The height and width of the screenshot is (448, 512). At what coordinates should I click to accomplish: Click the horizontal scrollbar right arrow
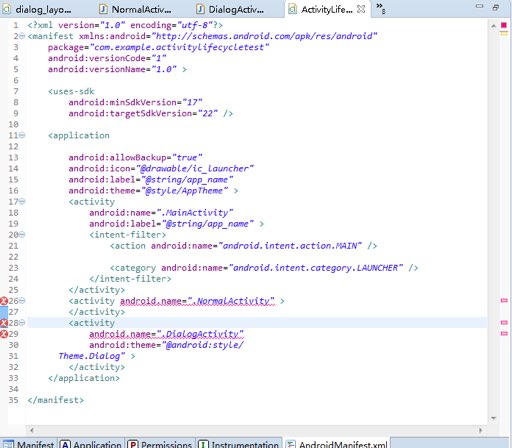coord(481,430)
